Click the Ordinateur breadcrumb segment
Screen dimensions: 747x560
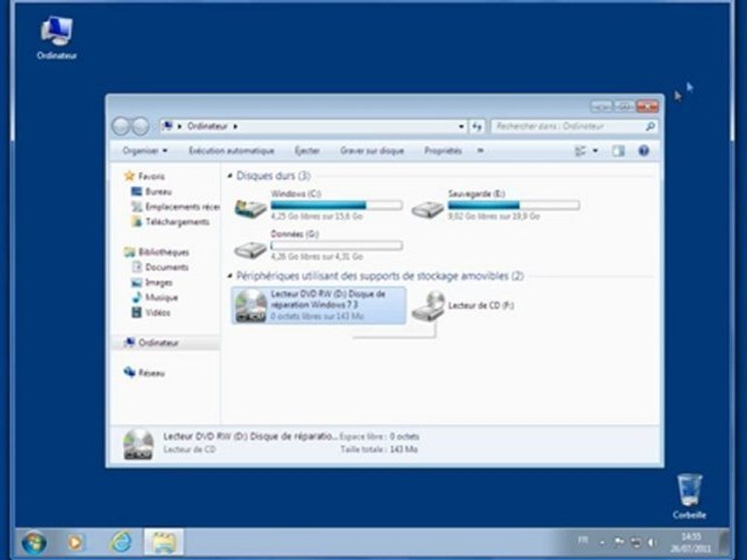point(207,126)
